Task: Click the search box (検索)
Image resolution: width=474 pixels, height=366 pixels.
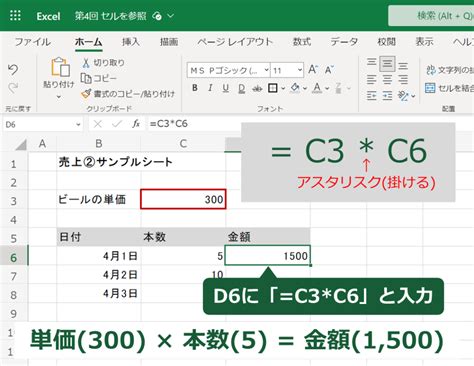Action: click(x=431, y=16)
